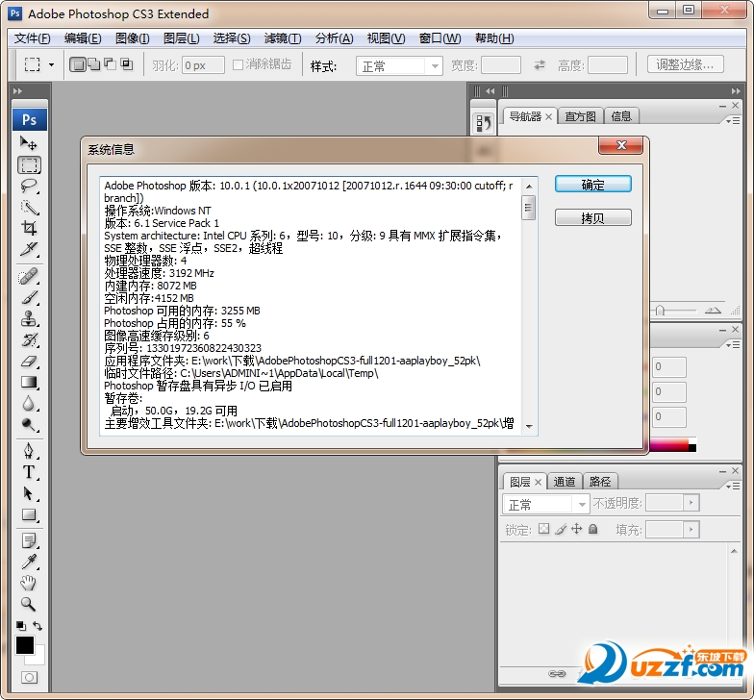Open the 填充 fill arrow
The width and height of the screenshot is (754, 700).
click(x=691, y=529)
